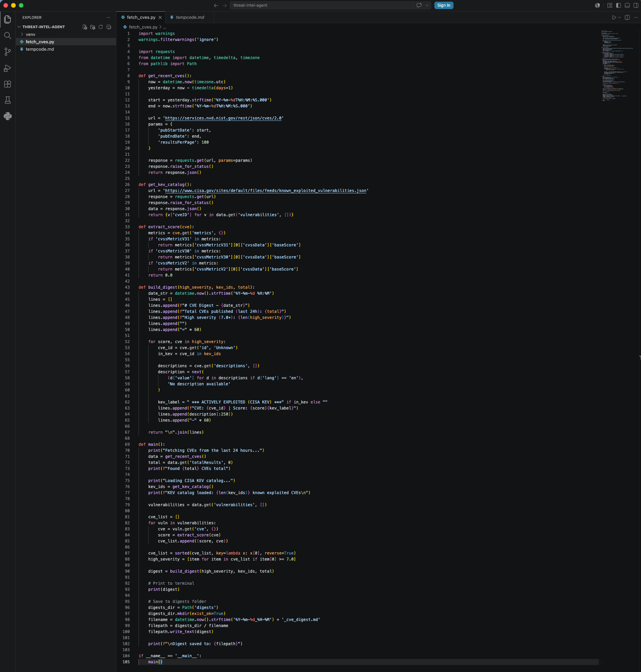Run the Python file with play button

[x=614, y=17]
